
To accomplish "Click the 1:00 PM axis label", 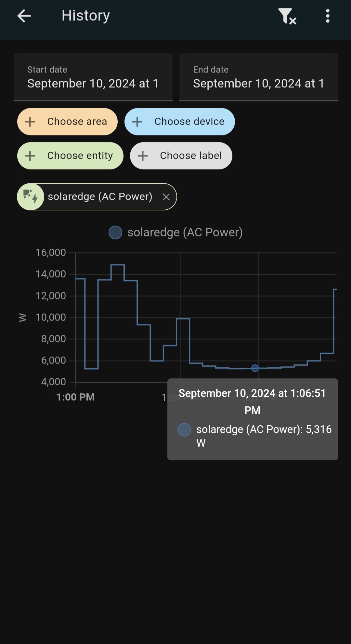I will (75, 397).
